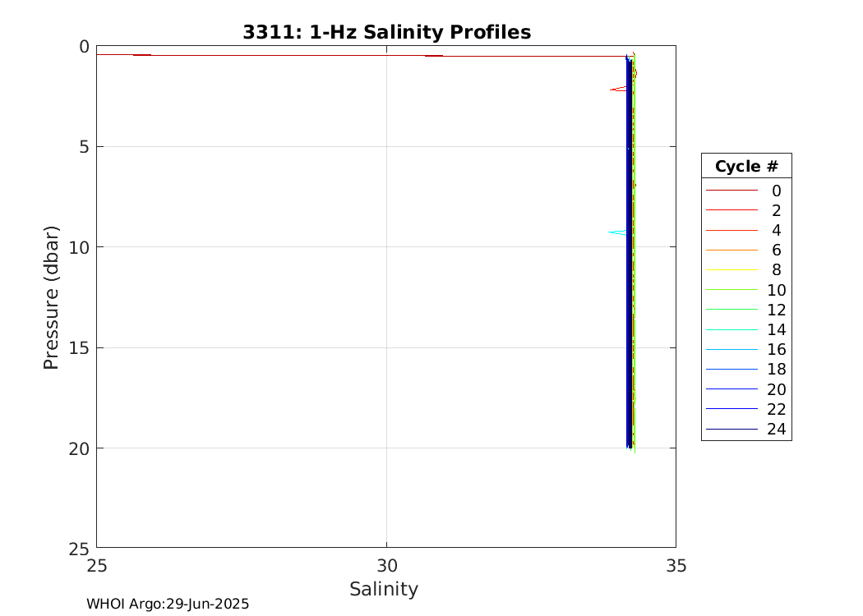Click the y-axis tick label 5
Viewport: 863px width, 616px height.
click(84, 147)
